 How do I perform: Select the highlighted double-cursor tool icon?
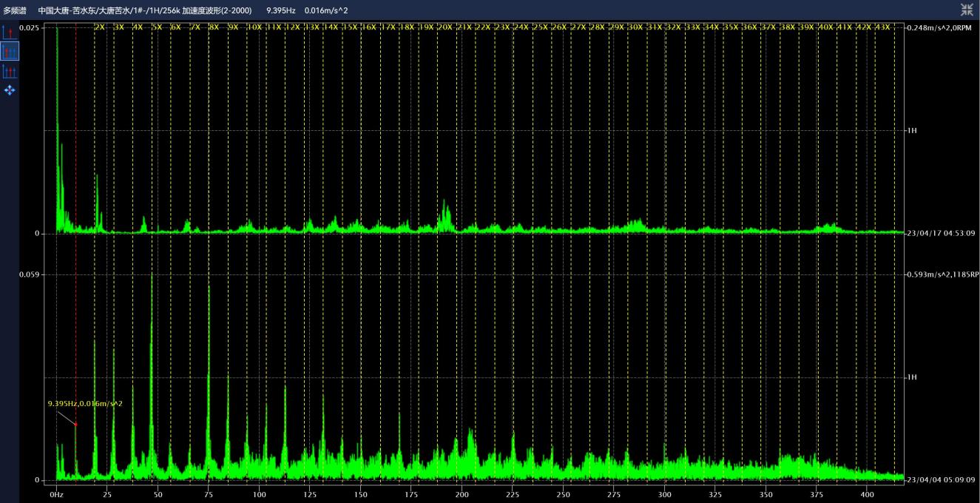click(10, 51)
